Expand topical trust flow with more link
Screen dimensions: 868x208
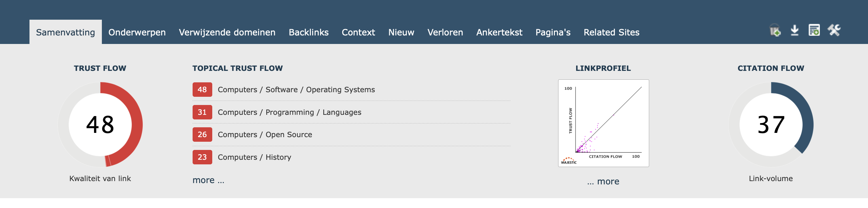click(208, 180)
